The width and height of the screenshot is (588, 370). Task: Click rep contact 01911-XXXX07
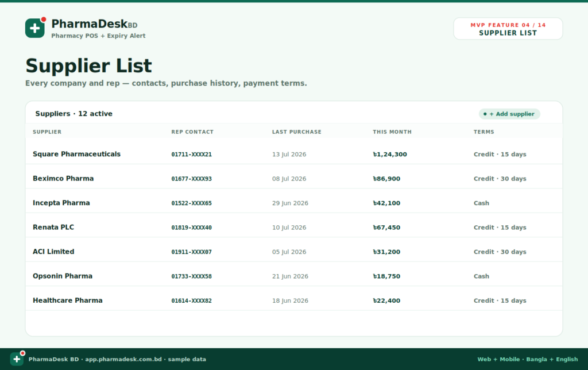(x=191, y=252)
